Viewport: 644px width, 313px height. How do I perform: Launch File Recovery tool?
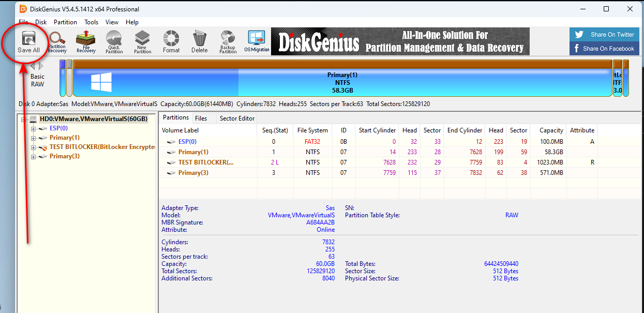click(x=86, y=41)
